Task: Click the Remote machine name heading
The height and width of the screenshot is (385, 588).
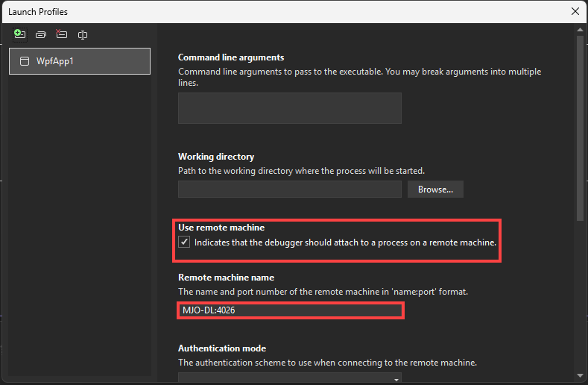Action: point(226,278)
